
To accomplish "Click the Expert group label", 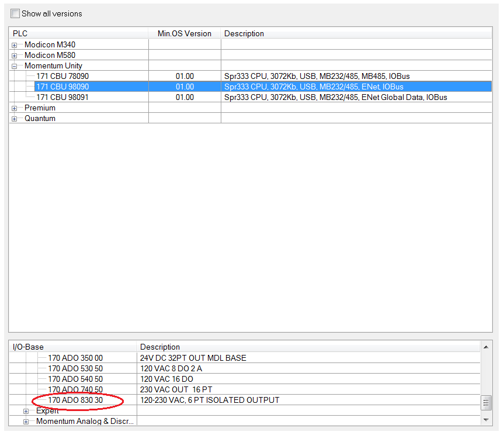I will click(x=47, y=411).
